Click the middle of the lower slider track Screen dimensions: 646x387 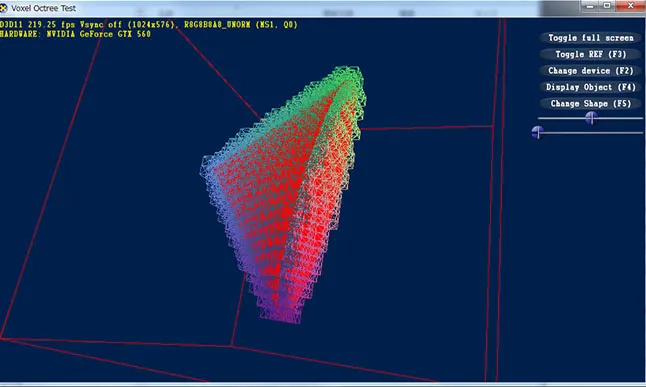click(x=590, y=133)
